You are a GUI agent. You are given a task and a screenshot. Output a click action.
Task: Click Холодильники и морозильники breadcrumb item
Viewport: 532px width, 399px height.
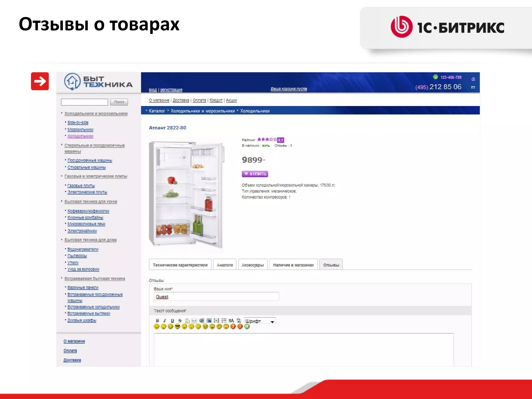203,111
